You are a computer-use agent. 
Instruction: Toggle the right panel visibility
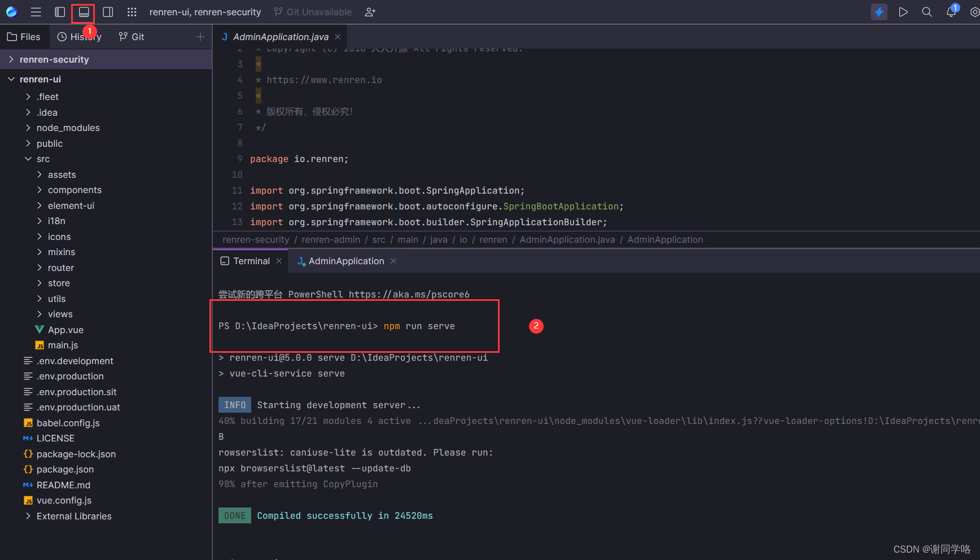point(108,12)
